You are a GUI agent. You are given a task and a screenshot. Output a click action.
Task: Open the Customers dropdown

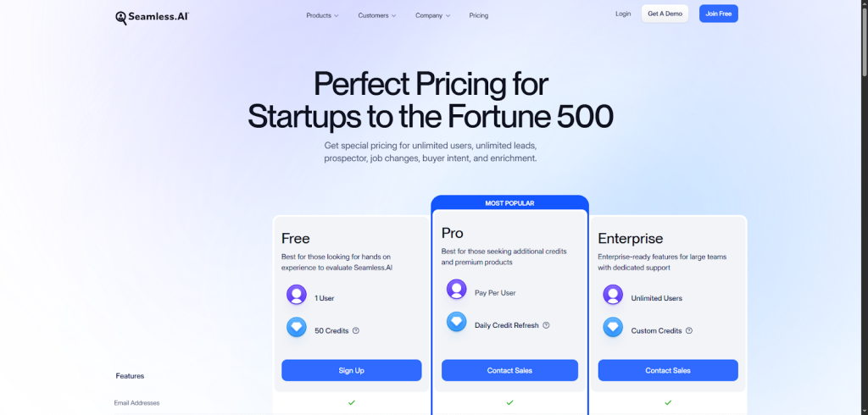376,15
